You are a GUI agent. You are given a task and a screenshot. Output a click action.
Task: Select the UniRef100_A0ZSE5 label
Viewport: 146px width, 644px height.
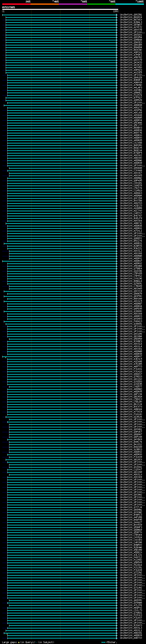[131, 72]
